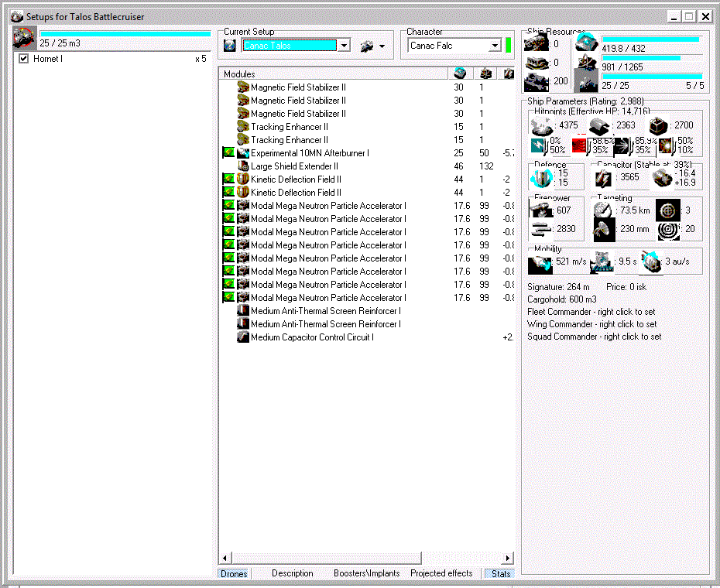The height and width of the screenshot is (588, 720).
Task: Click the Wing Commander - right click to set line
Action: pos(592,324)
